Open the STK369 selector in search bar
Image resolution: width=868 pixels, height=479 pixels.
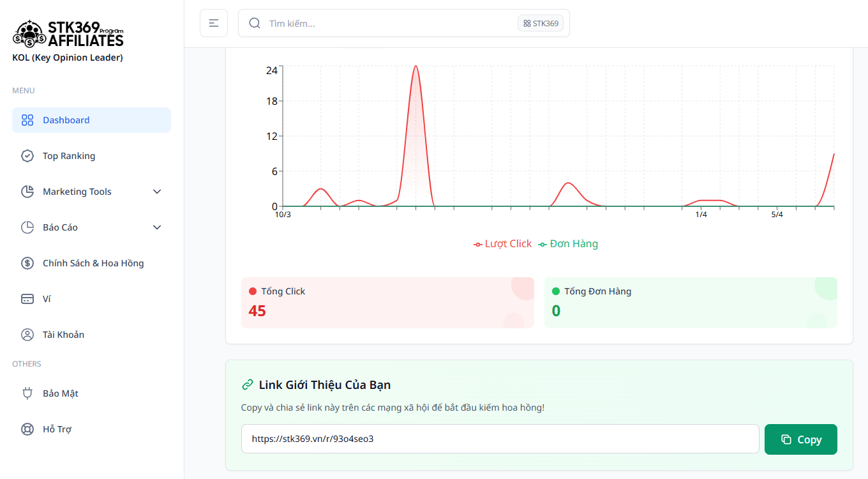(541, 24)
